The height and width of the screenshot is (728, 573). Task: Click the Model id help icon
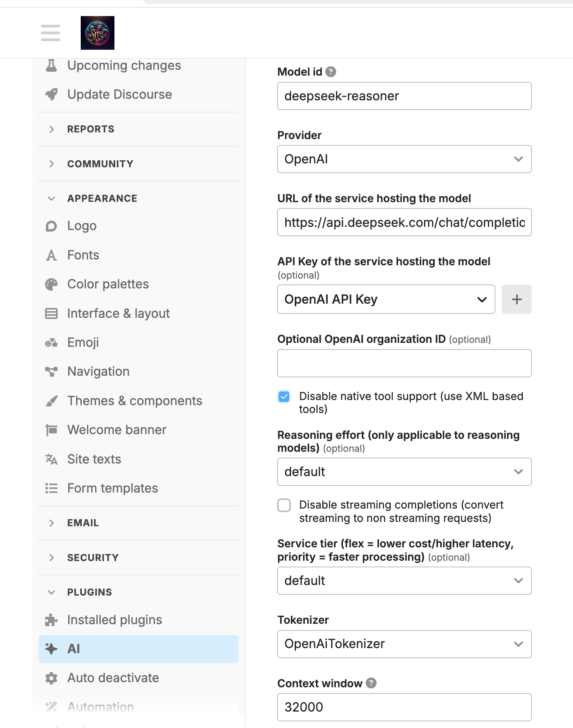coord(331,72)
